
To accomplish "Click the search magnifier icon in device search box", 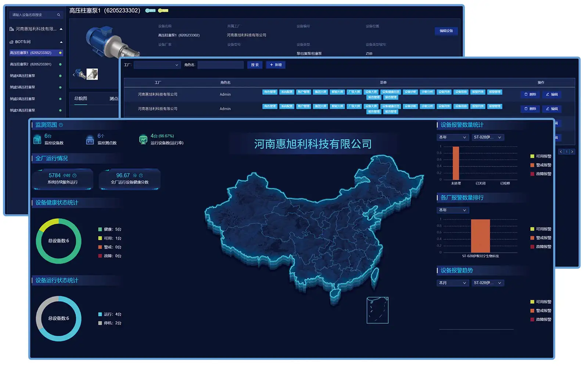I will click(58, 15).
